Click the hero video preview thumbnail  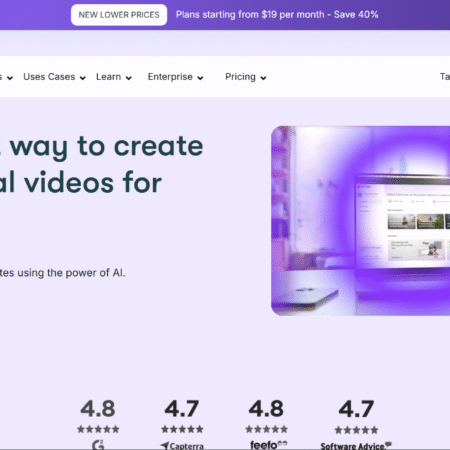coord(360,221)
